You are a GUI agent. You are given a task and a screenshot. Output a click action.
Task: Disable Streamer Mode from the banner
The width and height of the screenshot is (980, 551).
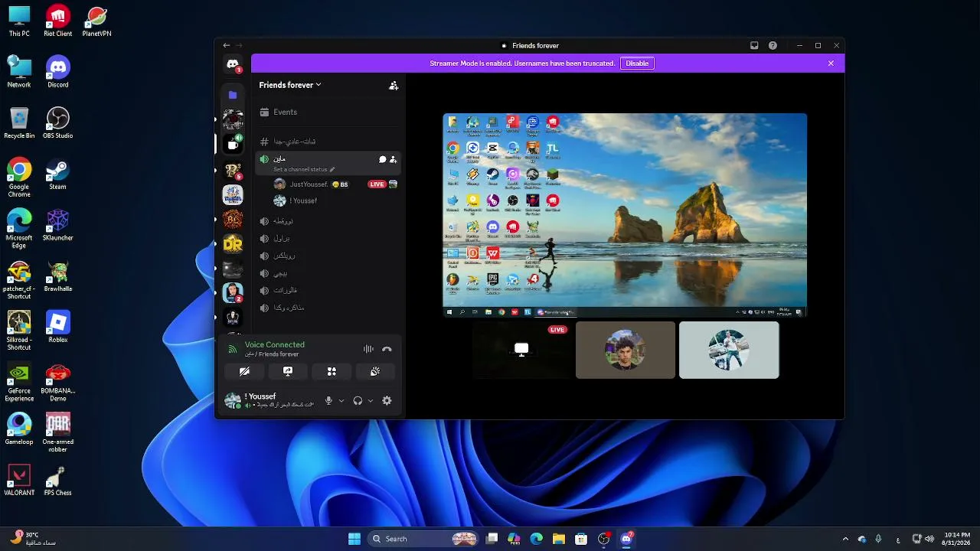(637, 64)
